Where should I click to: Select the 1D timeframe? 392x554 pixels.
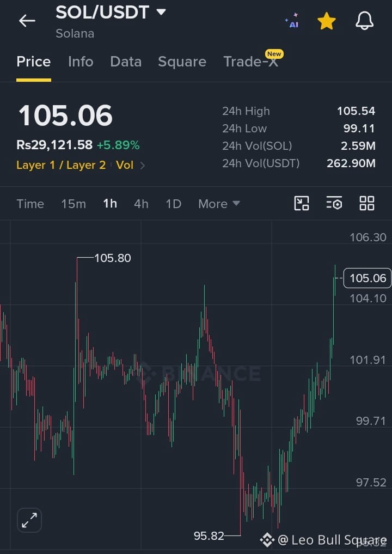(x=173, y=204)
